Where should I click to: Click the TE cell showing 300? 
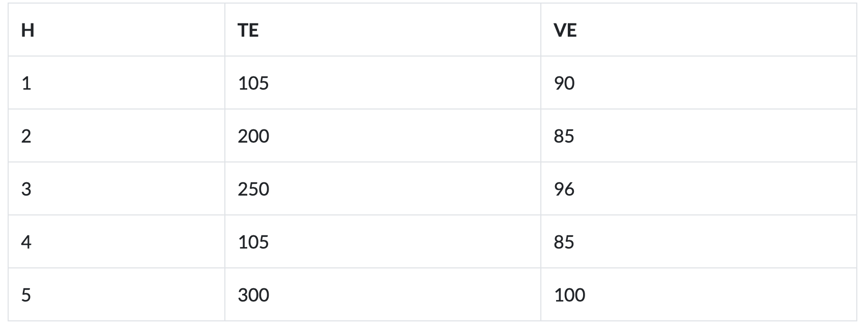pos(253,295)
